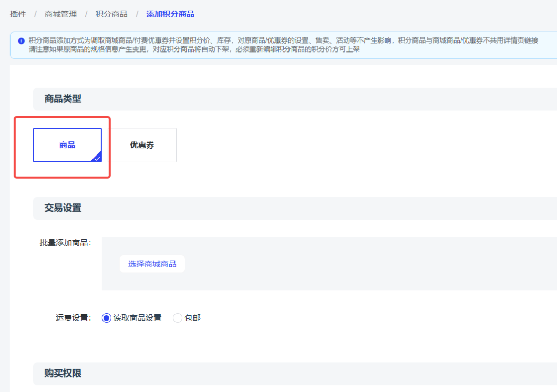Select the 商品 product type card
This screenshot has height=392, width=557.
[x=67, y=145]
